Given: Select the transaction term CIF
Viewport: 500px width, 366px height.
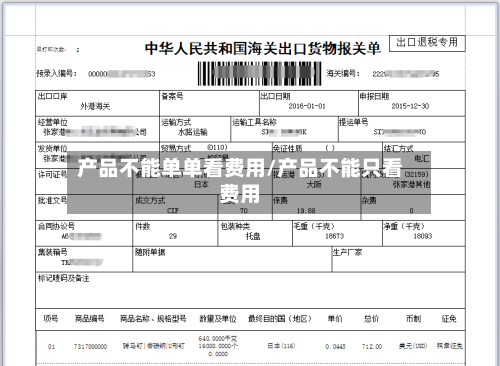Looking at the screenshot, I should point(173,211).
